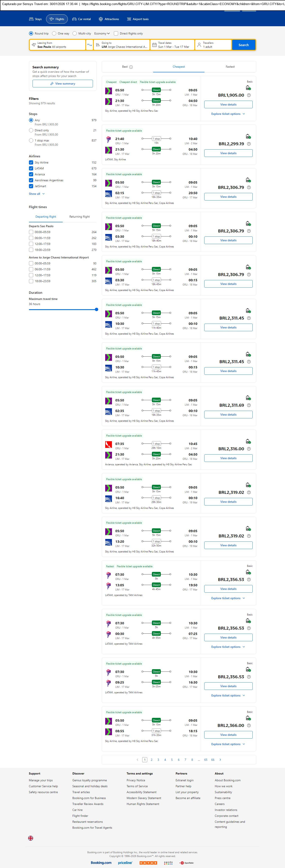This screenshot has width=285, height=868.
Task: Click the baggage icon on the BRL2,299.19 flight
Action: coord(248,136)
